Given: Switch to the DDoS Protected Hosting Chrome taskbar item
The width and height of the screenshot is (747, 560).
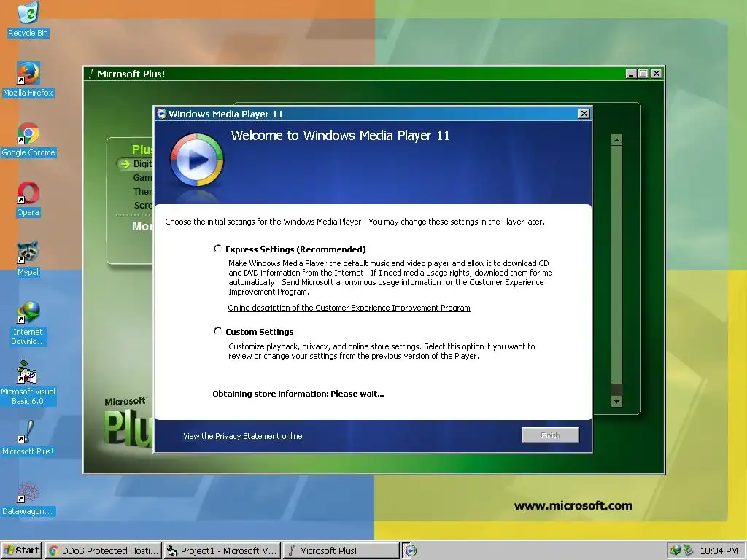Looking at the screenshot, I should 104,551.
